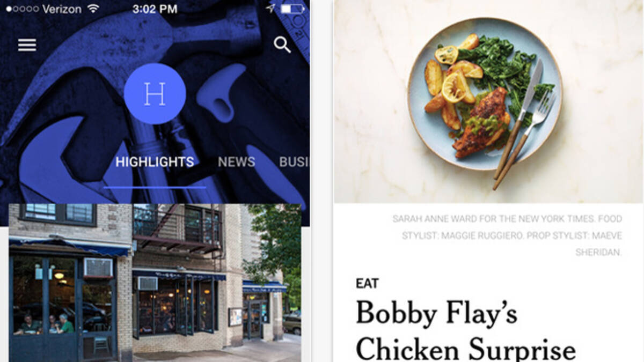Tap the search magnifier icon

[282, 45]
